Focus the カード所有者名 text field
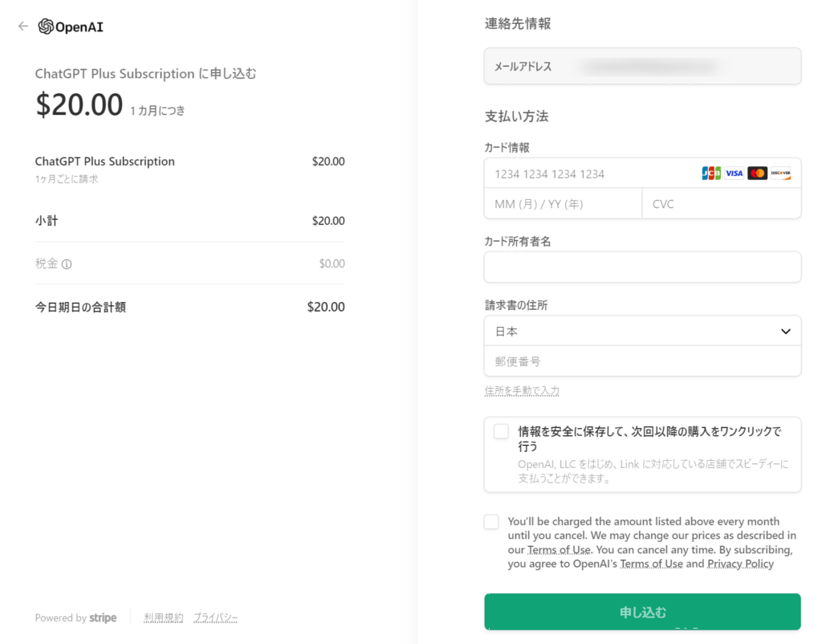The width and height of the screenshot is (822, 644). coord(642,267)
